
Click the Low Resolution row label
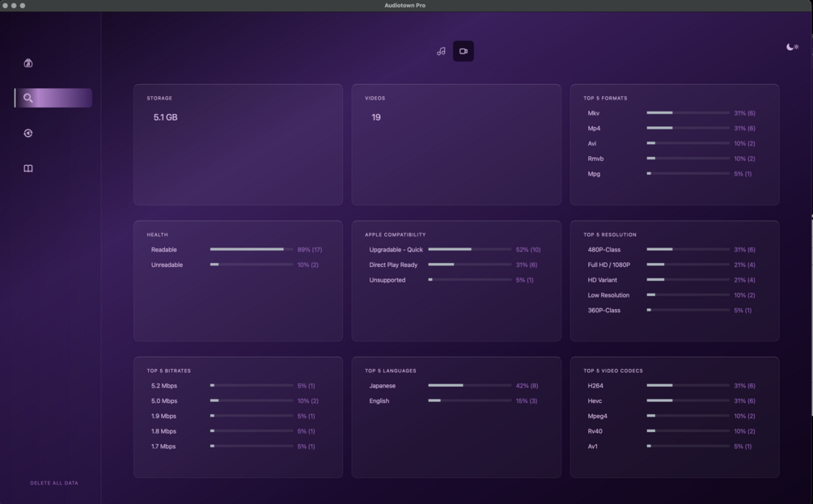pyautogui.click(x=608, y=295)
